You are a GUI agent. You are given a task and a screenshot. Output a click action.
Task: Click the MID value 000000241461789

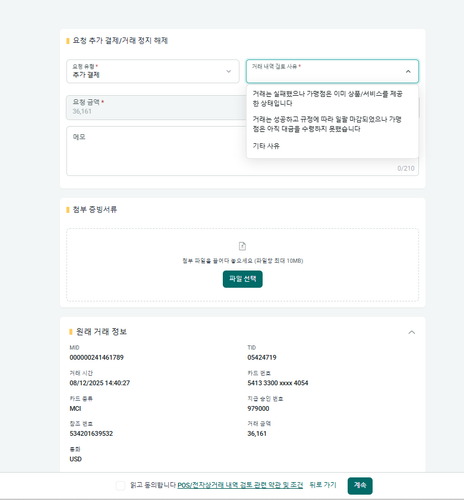click(96, 357)
